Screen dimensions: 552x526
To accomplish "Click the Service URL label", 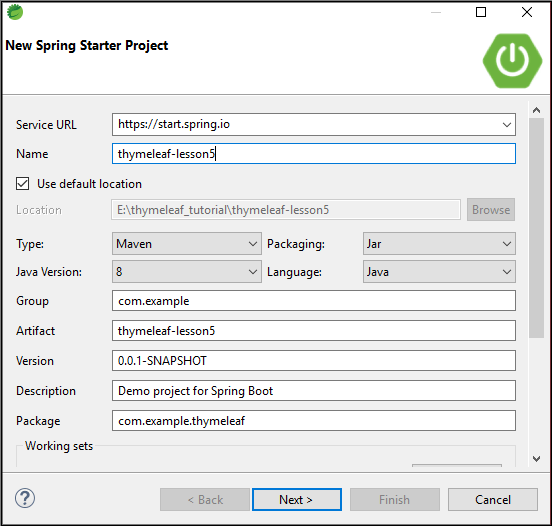I will click(x=46, y=125).
